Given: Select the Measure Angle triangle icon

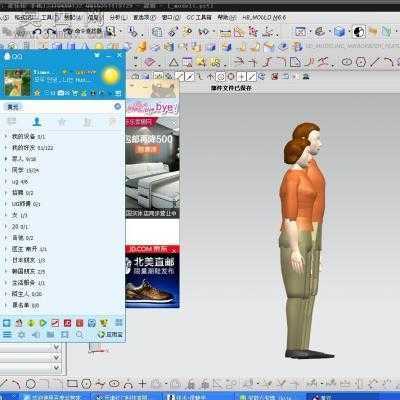Looking at the screenshot, I should point(239,32).
